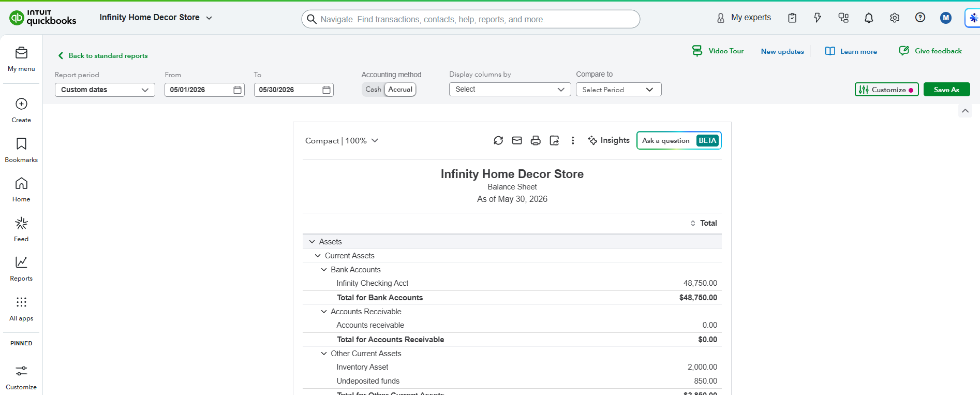Open Compare to Select Period dropdown
This screenshot has height=395, width=980.
[619, 90]
